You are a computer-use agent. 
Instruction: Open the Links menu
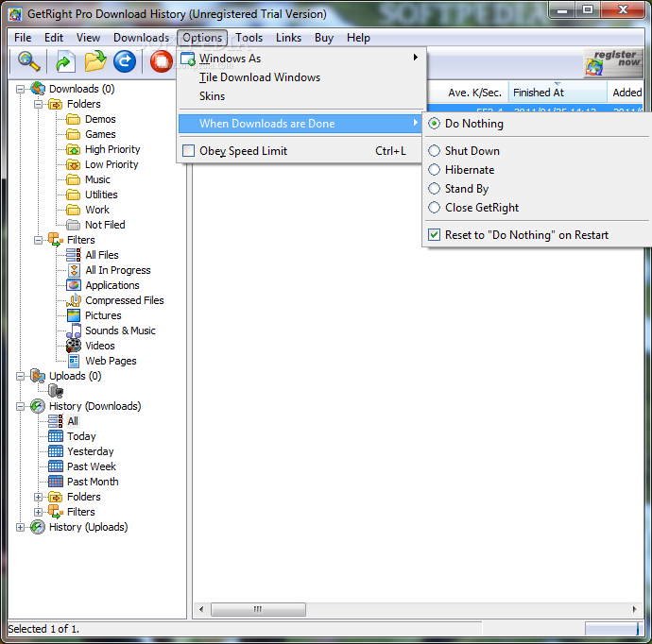[x=288, y=38]
